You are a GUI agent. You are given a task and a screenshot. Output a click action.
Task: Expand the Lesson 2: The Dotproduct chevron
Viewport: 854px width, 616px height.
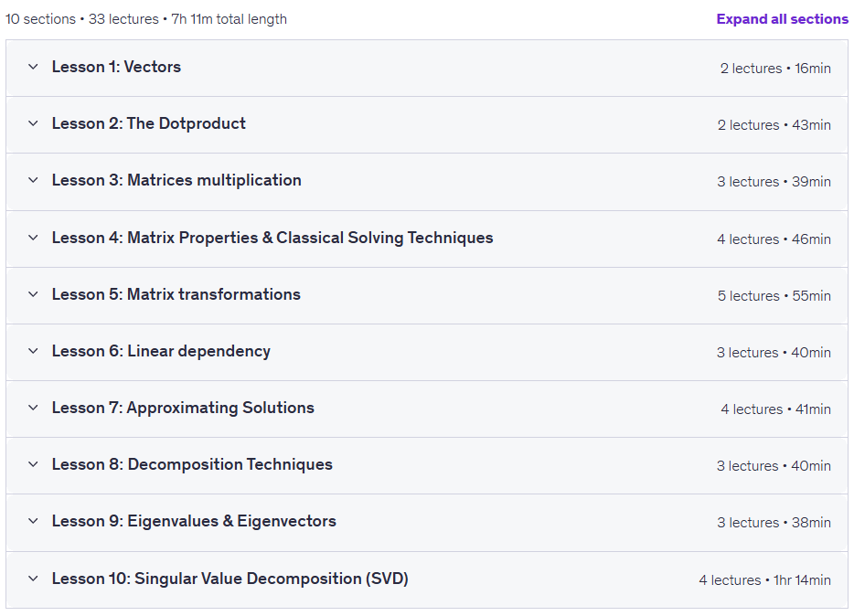(x=33, y=123)
